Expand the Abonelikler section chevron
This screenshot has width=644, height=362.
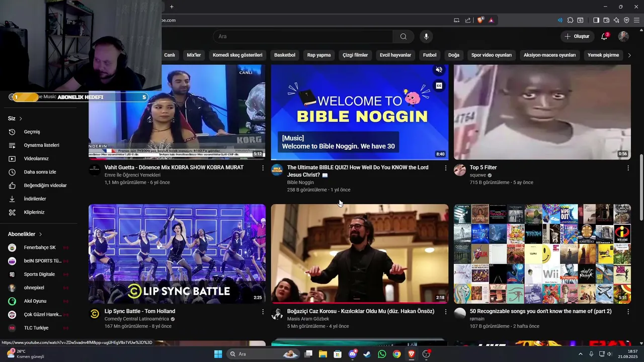40,234
